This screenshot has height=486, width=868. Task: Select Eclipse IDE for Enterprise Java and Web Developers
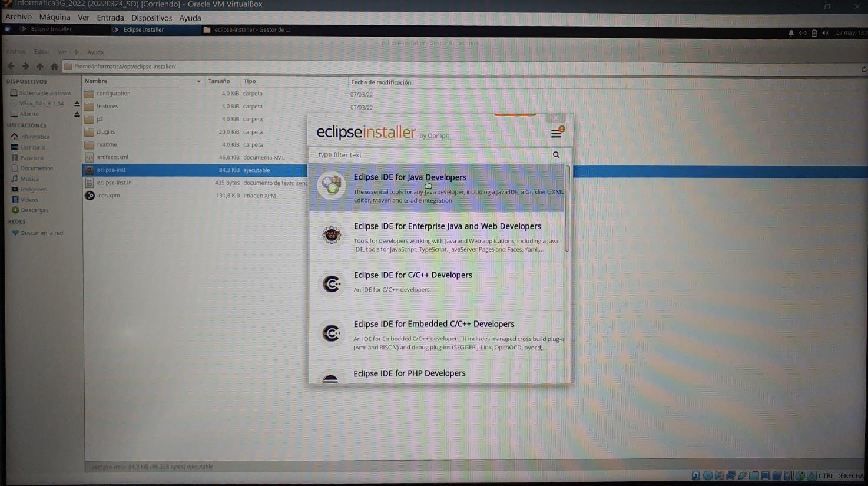click(436, 237)
